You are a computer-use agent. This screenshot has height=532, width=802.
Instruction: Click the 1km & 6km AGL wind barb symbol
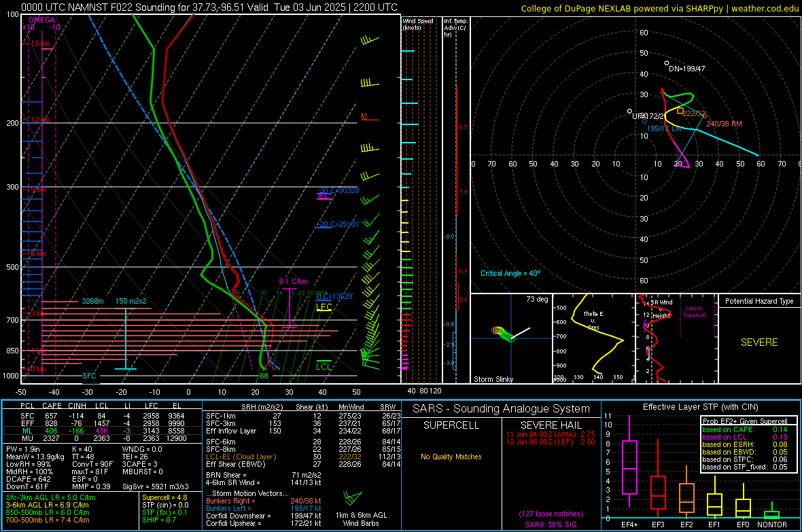353,498
